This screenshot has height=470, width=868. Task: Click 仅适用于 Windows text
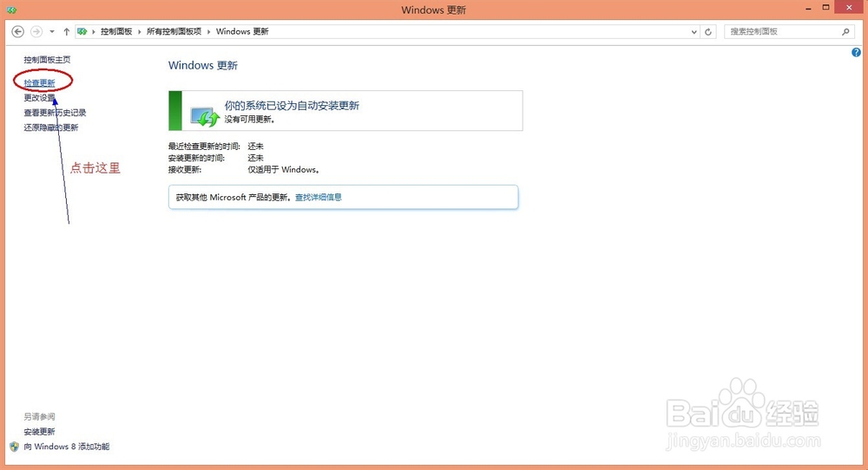click(x=284, y=170)
